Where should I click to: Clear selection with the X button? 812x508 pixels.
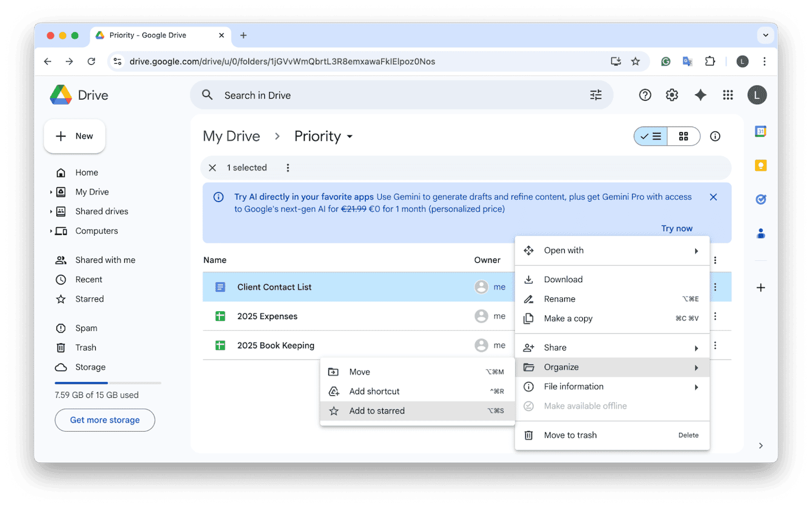(212, 168)
